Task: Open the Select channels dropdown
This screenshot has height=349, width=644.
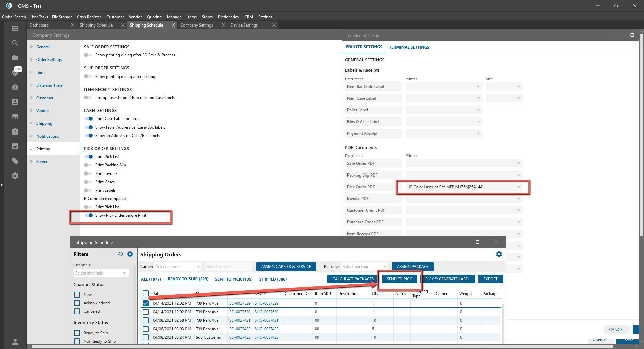Action: (x=101, y=273)
